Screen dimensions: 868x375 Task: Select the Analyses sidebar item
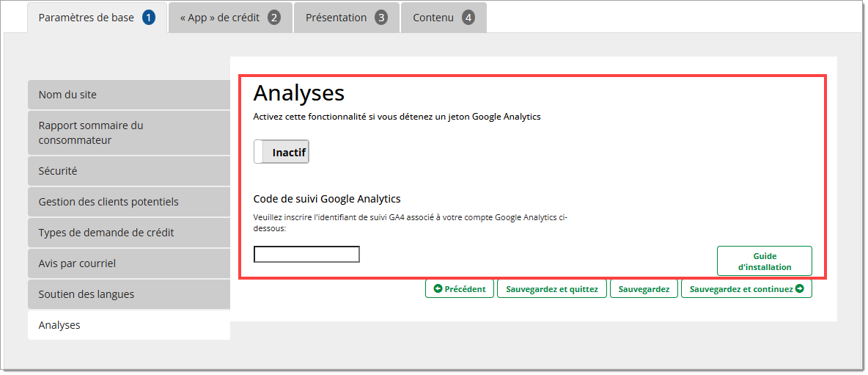[129, 325]
